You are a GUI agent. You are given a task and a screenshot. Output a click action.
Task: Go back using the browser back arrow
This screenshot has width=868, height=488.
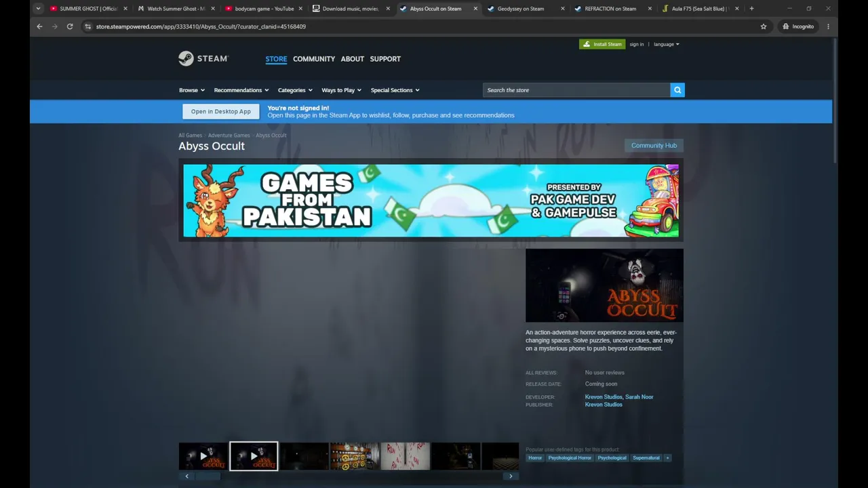pos(39,26)
